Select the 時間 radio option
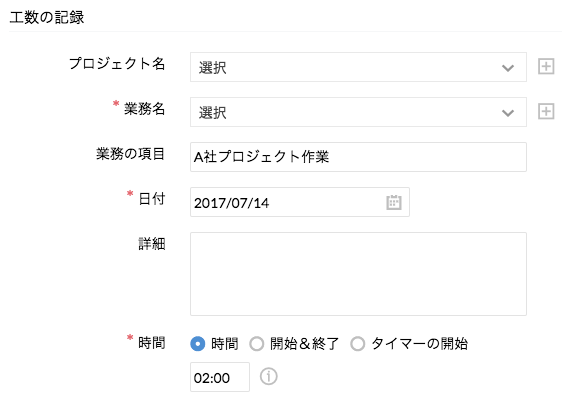Image resolution: width=562 pixels, height=402 pixels. pos(197,344)
